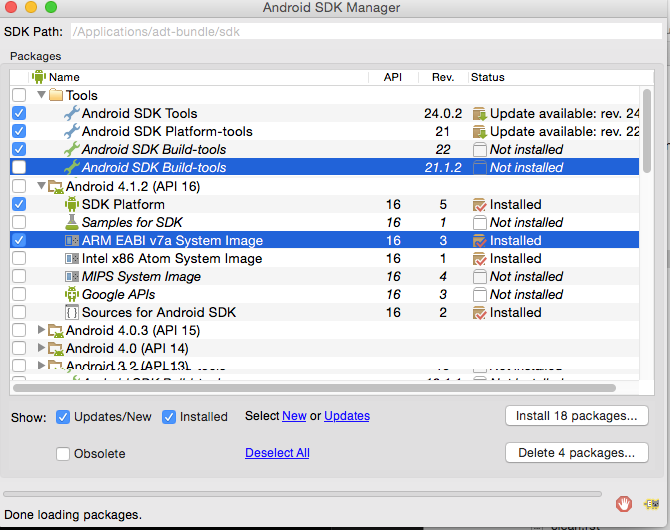Click the wrench icon beside Android SDK Platform-tools

point(72,131)
